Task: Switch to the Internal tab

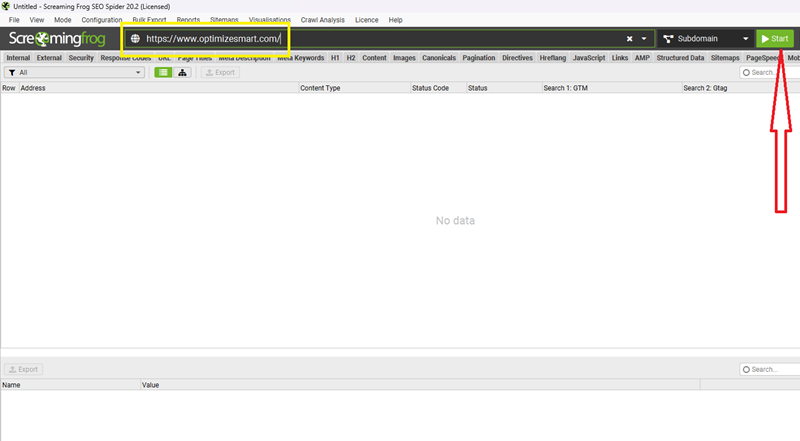Action: pyautogui.click(x=18, y=58)
